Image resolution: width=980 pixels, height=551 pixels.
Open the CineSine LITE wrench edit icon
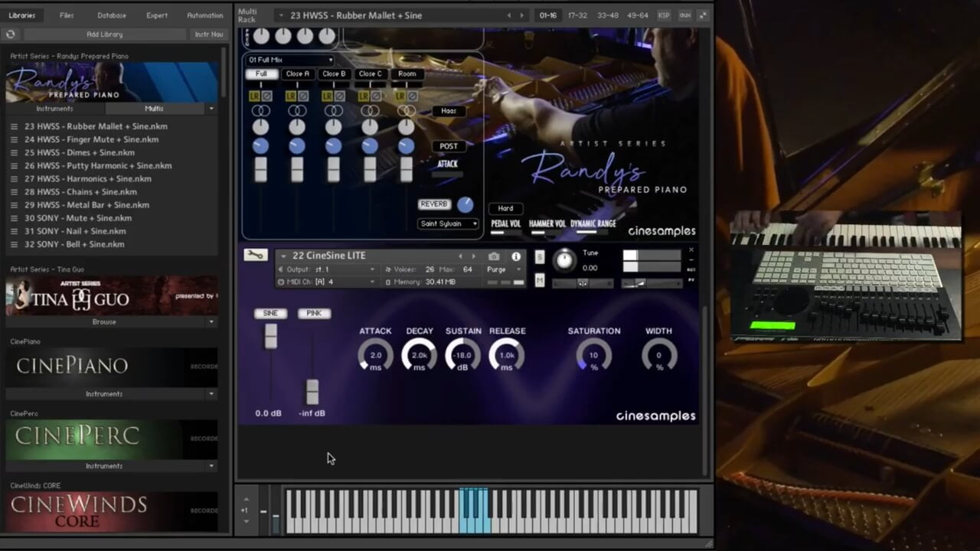coord(256,256)
